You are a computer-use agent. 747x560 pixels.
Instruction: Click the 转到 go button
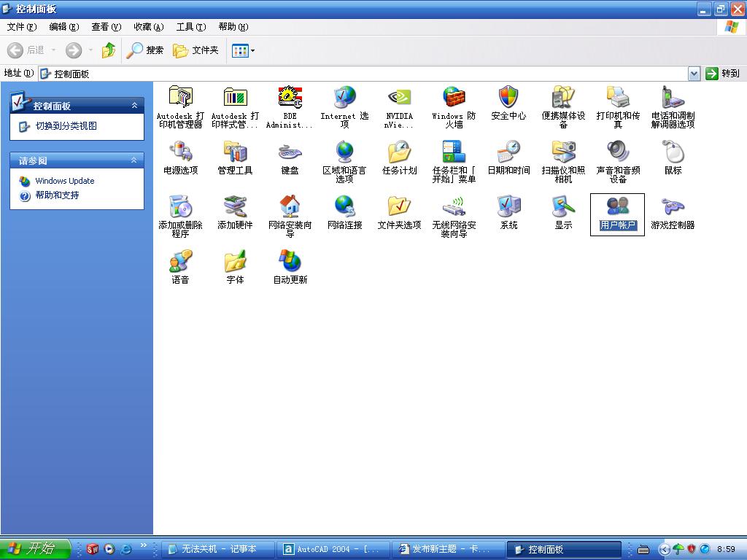coord(723,74)
